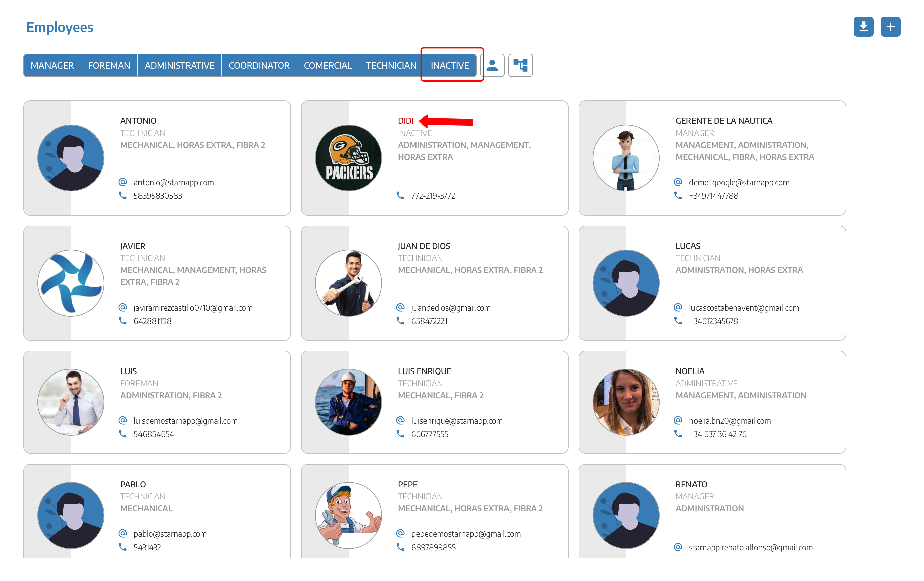The image size is (924, 581).
Task: Click the NOELIA employee name
Action: [x=689, y=371]
